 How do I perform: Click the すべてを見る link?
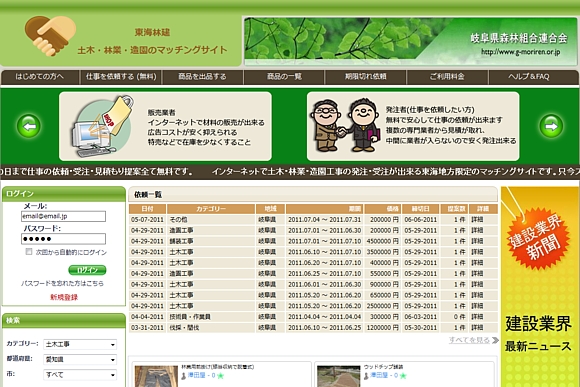pyautogui.click(x=469, y=340)
